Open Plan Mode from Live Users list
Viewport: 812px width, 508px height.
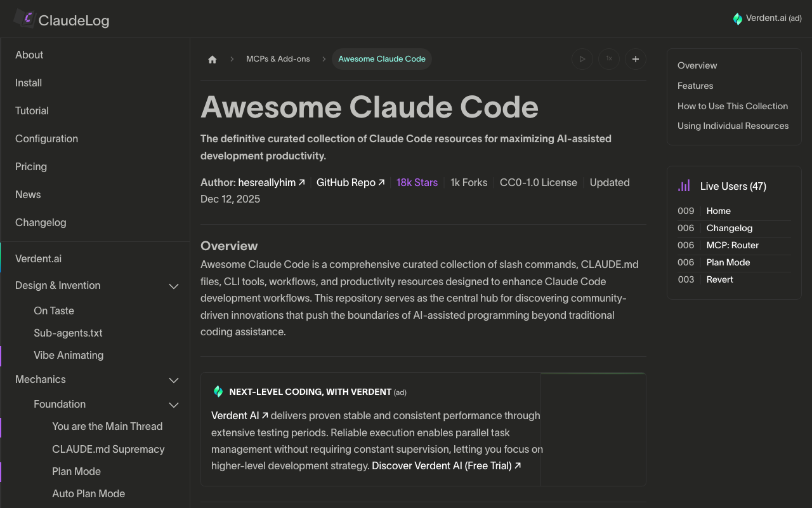point(728,262)
